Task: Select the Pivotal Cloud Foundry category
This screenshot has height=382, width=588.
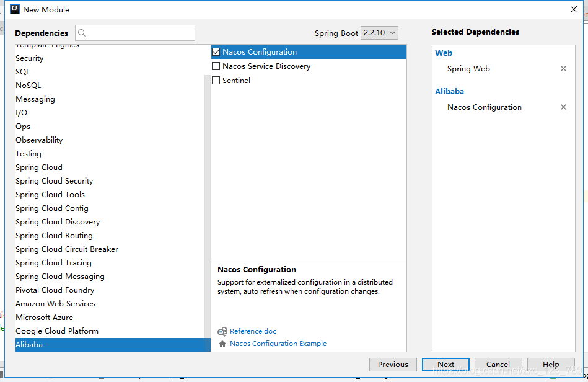Action: point(113,290)
